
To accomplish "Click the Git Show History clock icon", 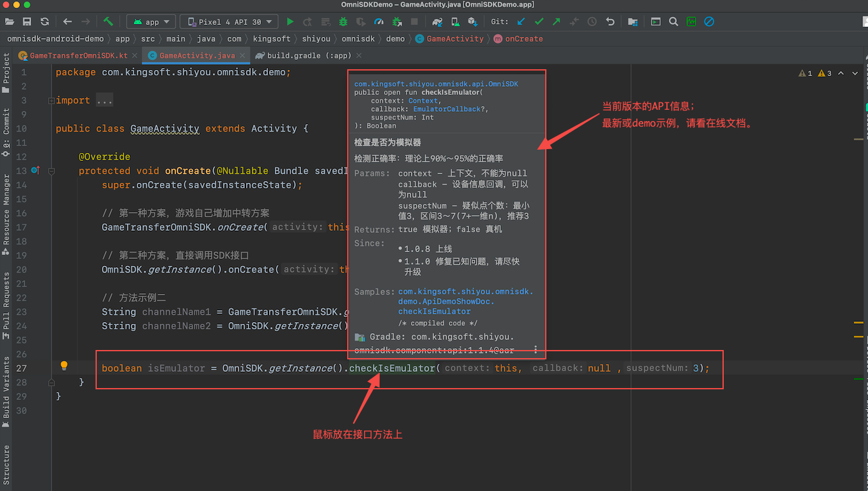I will (592, 21).
